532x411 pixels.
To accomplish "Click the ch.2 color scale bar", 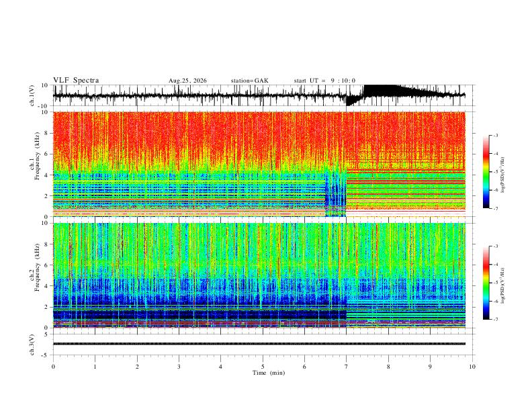I will point(486,283).
